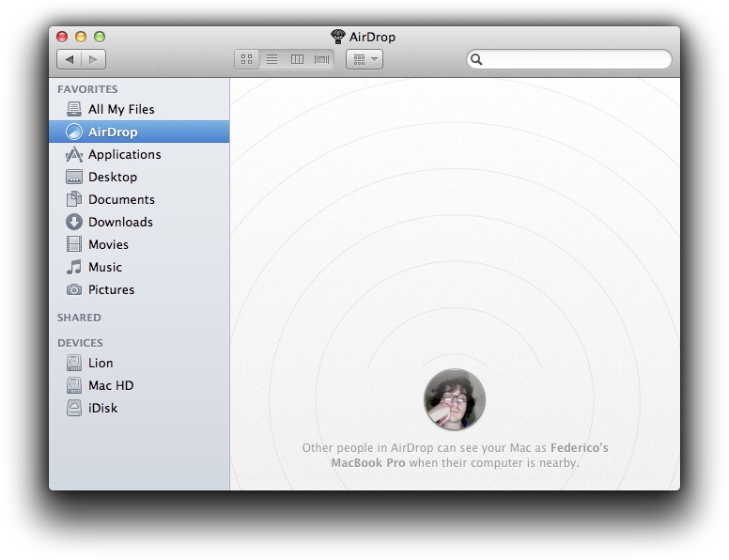Select AirDrop in the sidebar
The height and width of the screenshot is (560, 729).
(x=139, y=132)
